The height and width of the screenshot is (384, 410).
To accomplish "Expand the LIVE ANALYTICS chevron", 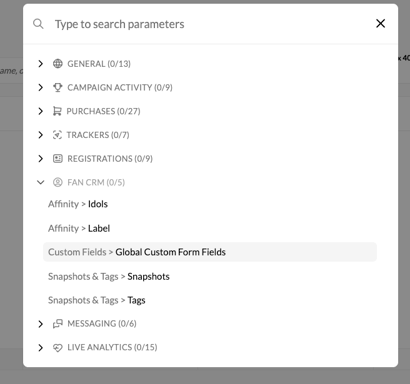I will (41, 347).
